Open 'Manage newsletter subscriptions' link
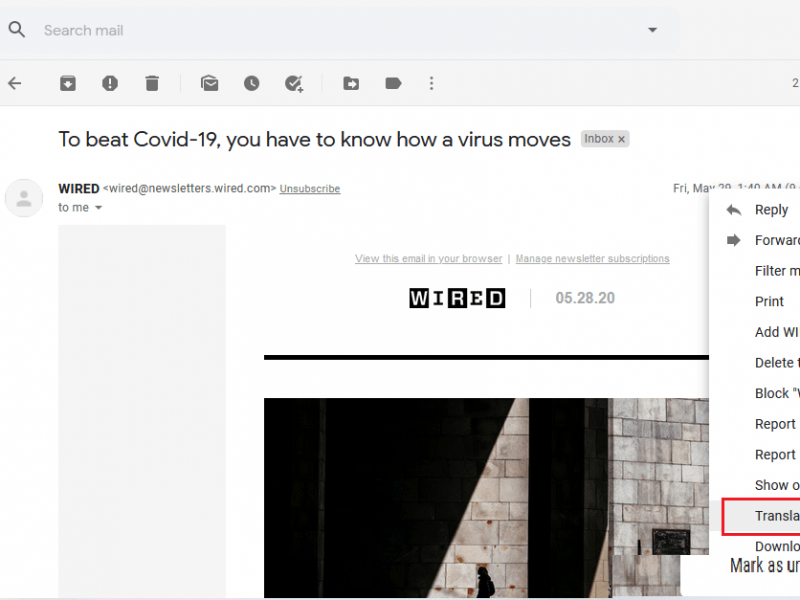Viewport: 800px width, 600px height. (592, 259)
